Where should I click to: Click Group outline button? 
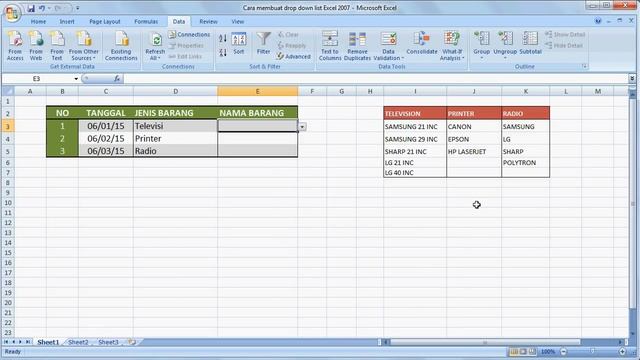(x=482, y=45)
